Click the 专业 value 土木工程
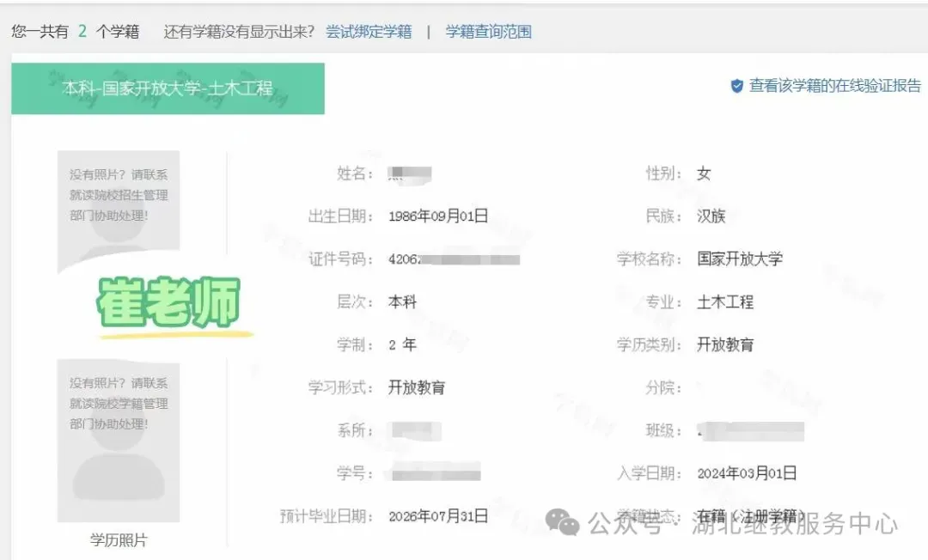Screen dimensions: 928x560 point(725,301)
